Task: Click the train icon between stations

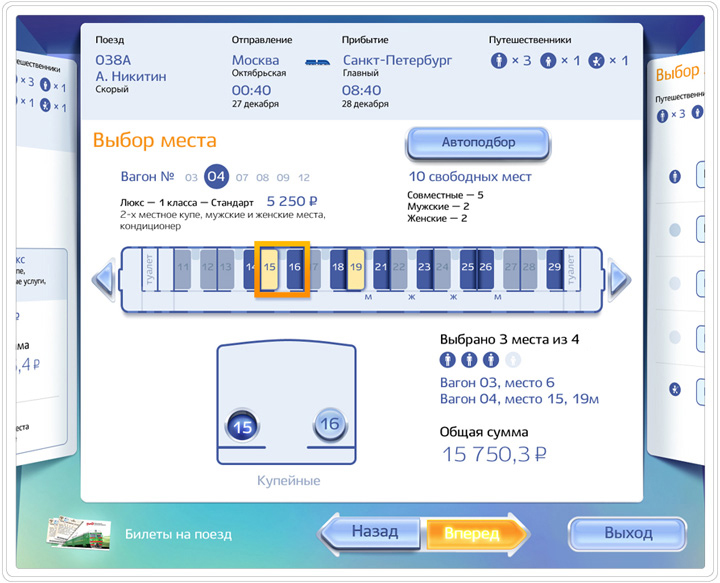Action: (x=317, y=62)
